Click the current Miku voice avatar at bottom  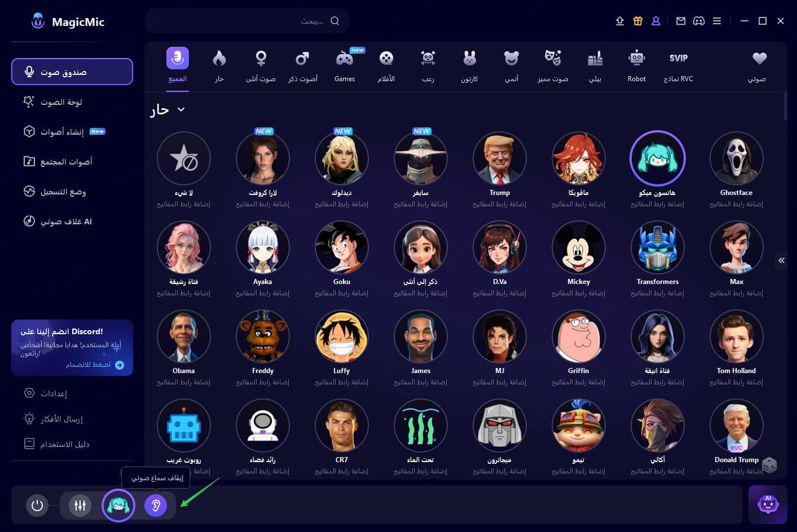(x=118, y=506)
